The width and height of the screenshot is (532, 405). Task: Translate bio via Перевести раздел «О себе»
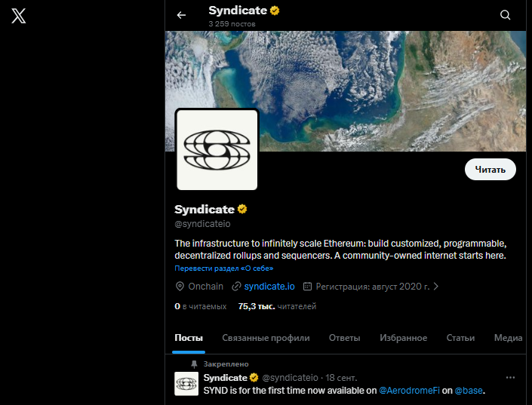tap(224, 268)
